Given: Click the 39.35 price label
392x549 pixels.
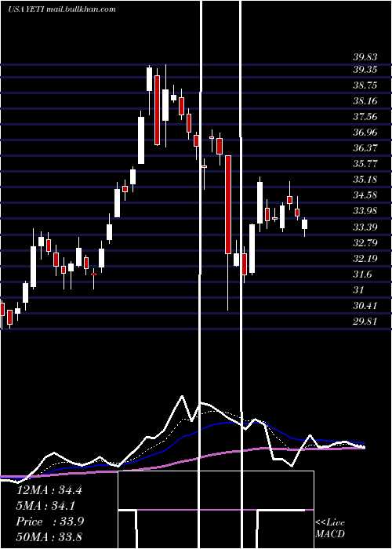Looking at the screenshot, I should [x=365, y=70].
